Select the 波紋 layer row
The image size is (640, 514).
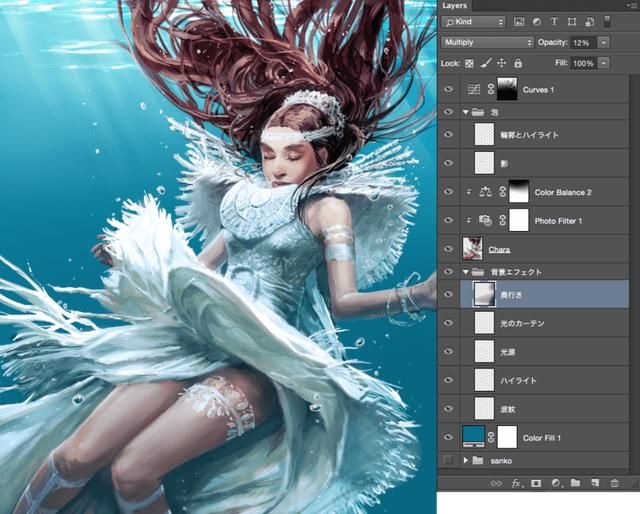click(x=544, y=408)
